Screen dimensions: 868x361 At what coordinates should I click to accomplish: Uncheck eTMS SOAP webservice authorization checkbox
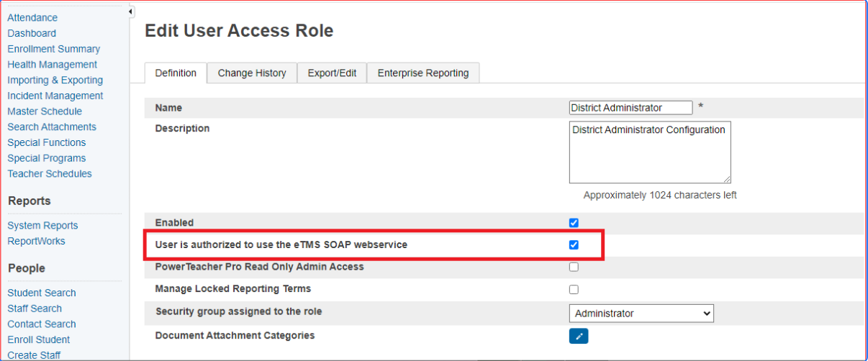[574, 245]
